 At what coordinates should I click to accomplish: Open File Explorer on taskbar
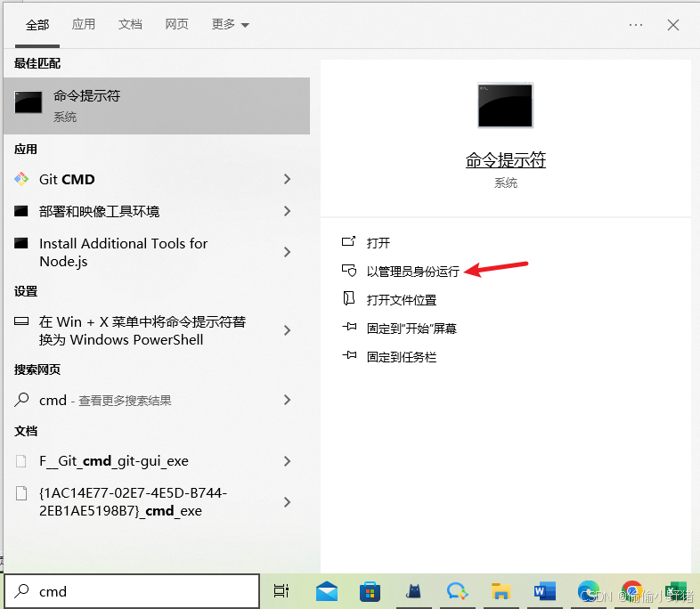click(501, 591)
